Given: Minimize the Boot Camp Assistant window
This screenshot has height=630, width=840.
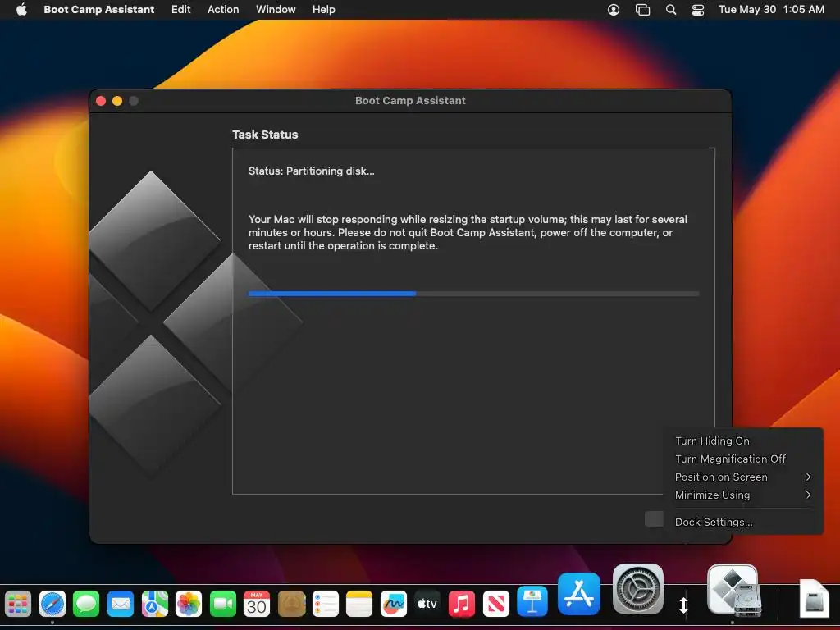Looking at the screenshot, I should tap(117, 101).
